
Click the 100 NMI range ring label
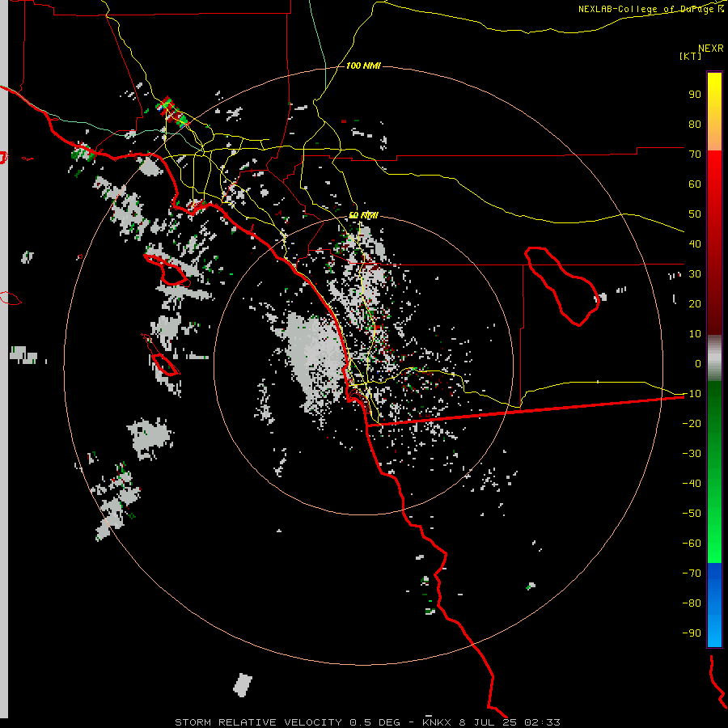click(x=363, y=66)
